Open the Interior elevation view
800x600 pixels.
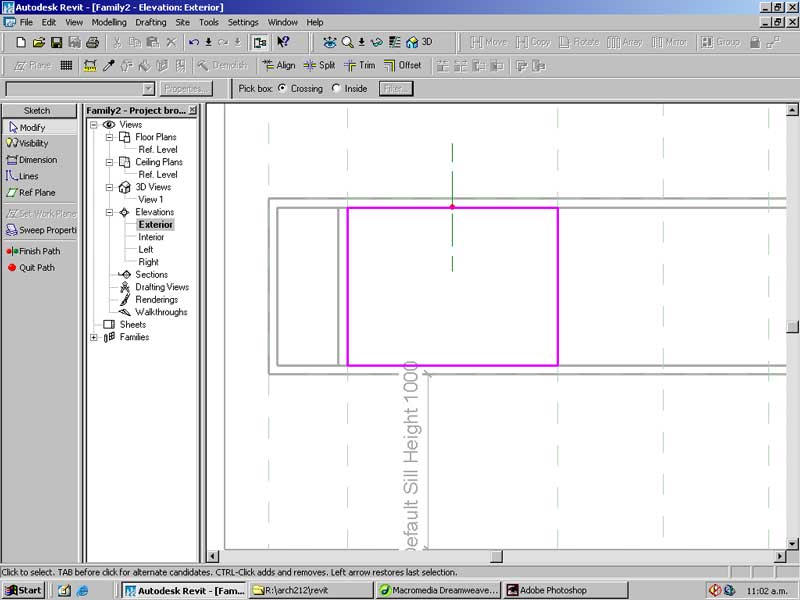(x=151, y=237)
